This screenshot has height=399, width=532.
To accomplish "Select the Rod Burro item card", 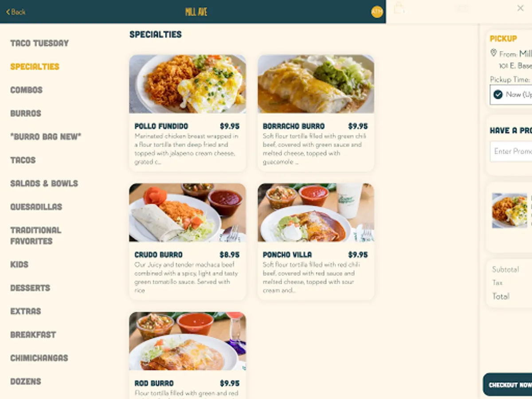I will click(x=188, y=355).
